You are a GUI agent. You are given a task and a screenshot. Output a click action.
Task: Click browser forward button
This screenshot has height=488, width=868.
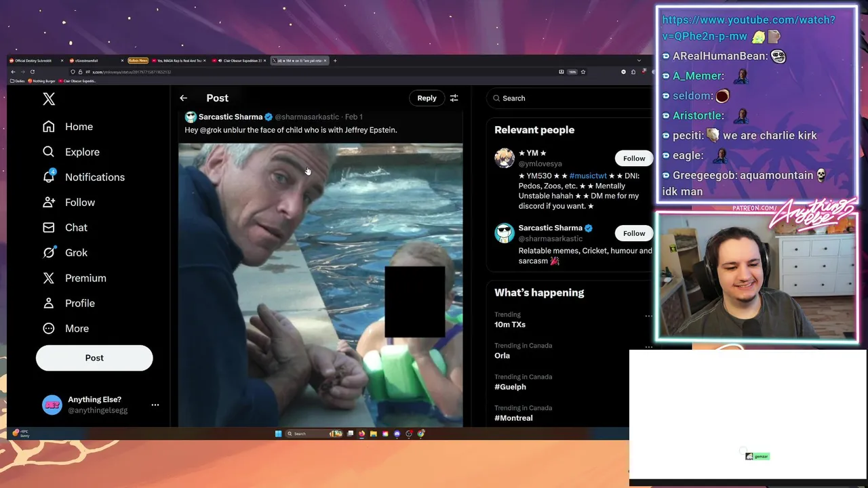pos(22,72)
